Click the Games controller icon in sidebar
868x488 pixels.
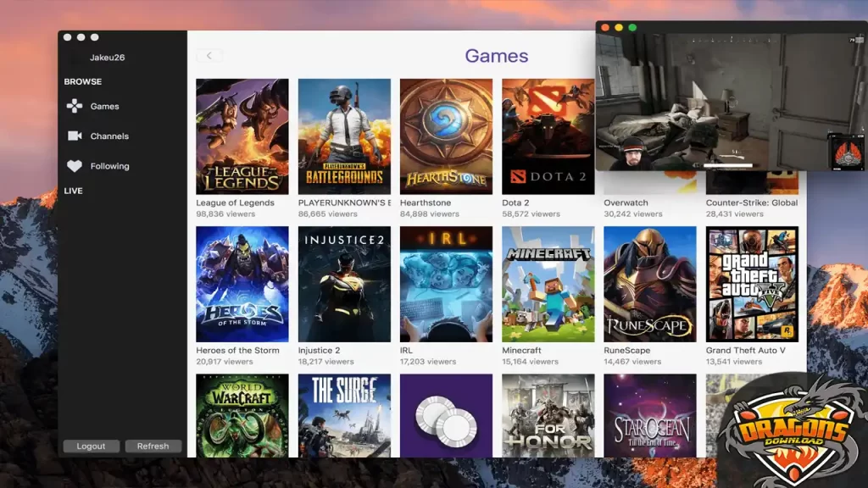(x=75, y=106)
